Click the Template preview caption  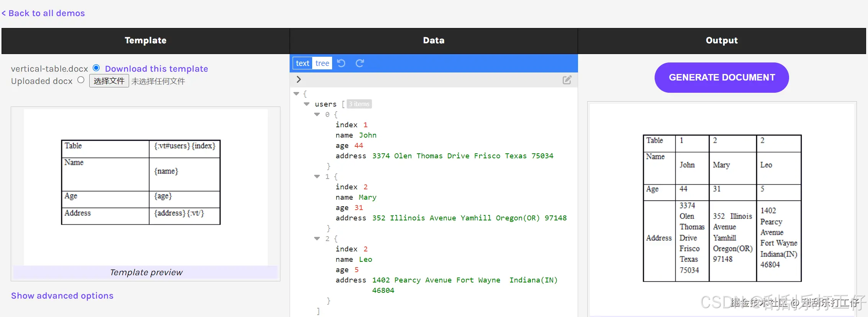[x=146, y=272]
